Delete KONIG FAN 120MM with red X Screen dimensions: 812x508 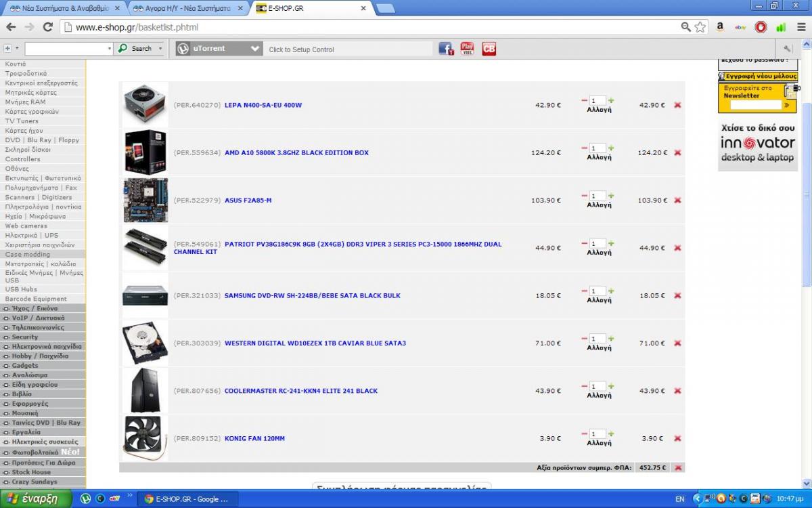tap(677, 438)
